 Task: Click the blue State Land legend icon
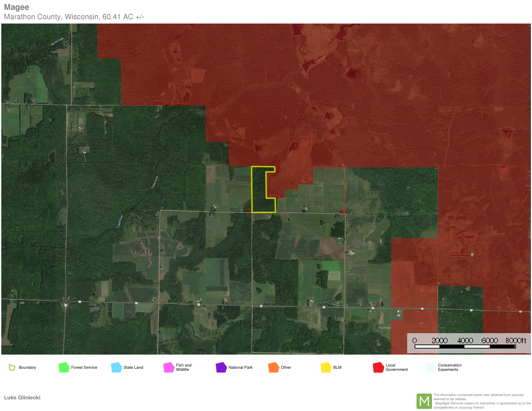pyautogui.click(x=116, y=367)
